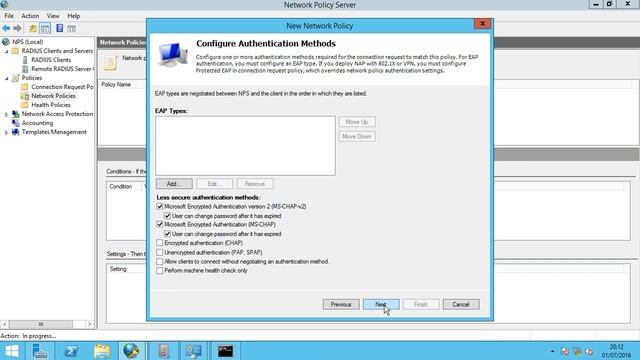This screenshot has width=640, height=360.
Task: Click the RADIUS Clients server icon
Action: tap(25, 60)
